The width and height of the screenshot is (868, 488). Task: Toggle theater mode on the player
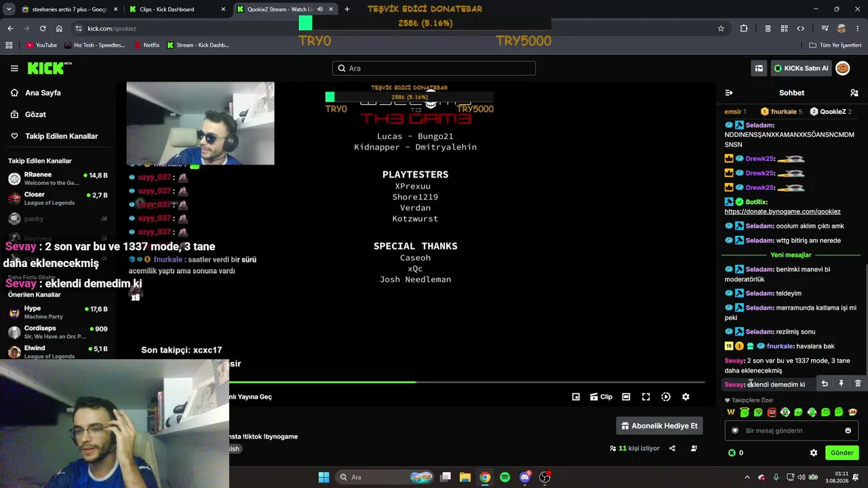[x=626, y=396]
